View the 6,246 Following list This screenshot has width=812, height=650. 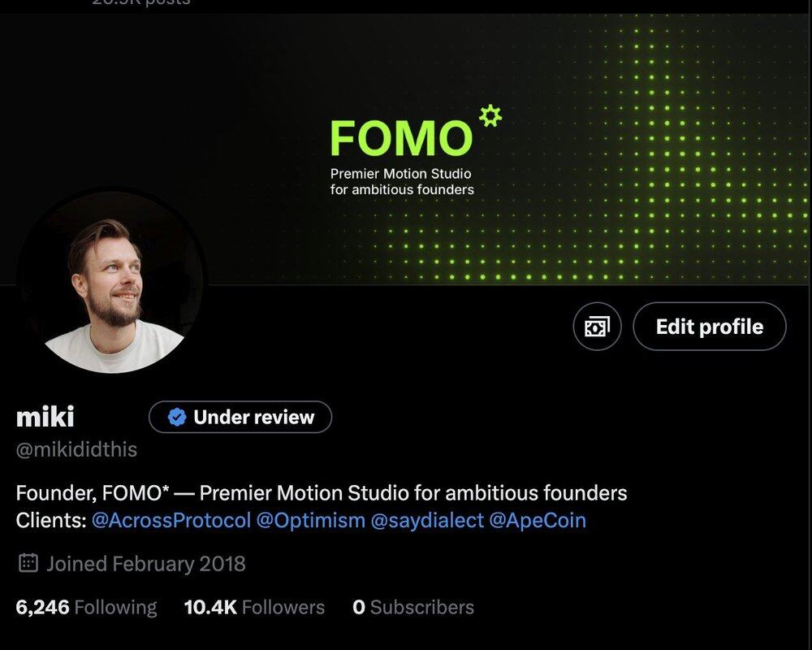(87, 607)
